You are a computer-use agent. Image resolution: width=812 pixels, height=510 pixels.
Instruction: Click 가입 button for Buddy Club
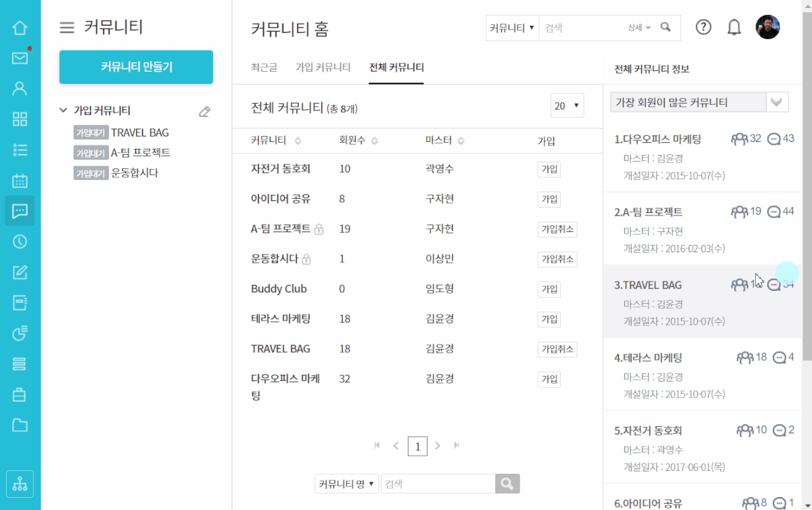click(x=549, y=289)
